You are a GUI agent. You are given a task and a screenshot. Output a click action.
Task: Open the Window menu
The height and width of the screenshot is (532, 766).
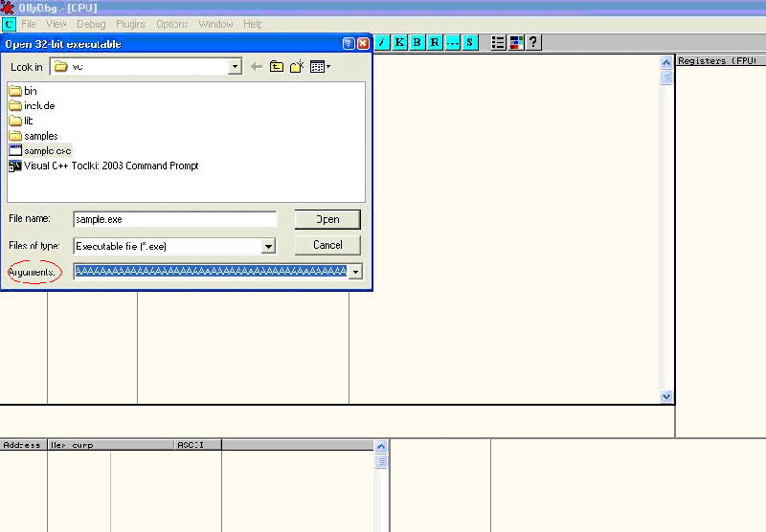pos(215,24)
